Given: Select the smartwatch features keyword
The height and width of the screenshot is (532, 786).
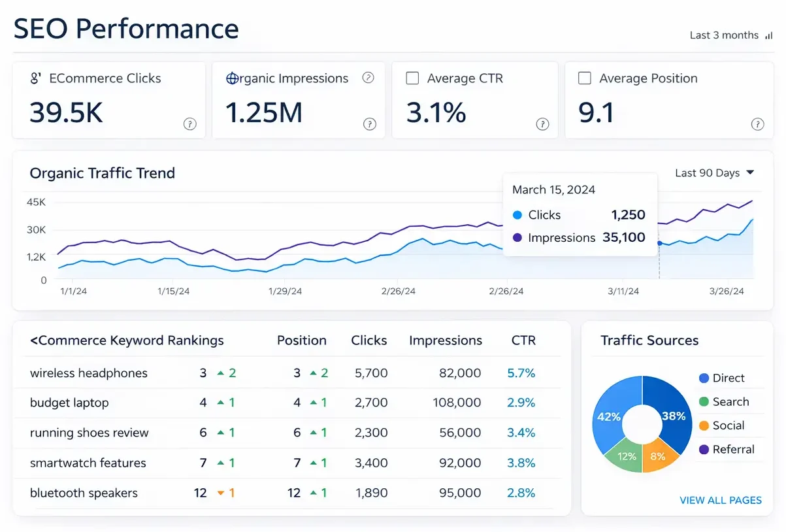Looking at the screenshot, I should point(88,463).
